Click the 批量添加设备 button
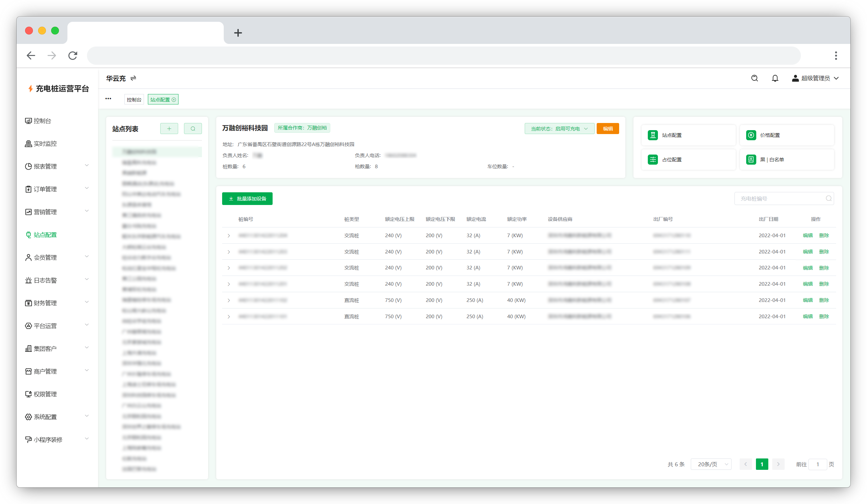This screenshot has width=867, height=504. 247,199
